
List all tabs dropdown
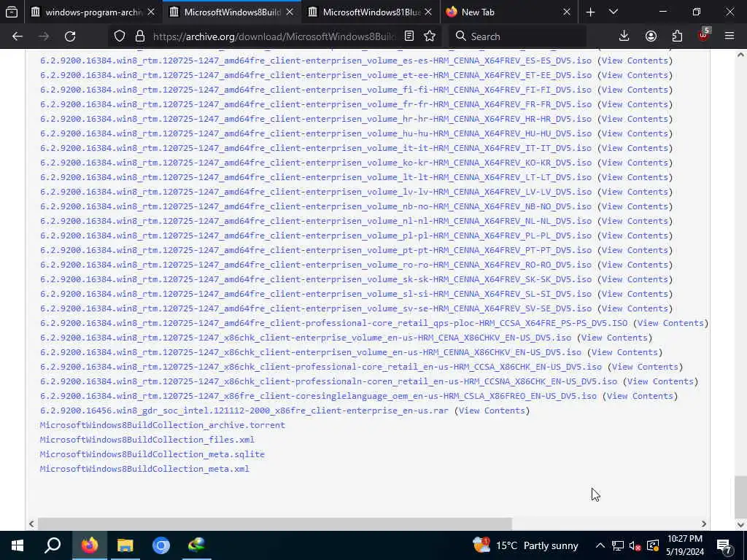[614, 12]
